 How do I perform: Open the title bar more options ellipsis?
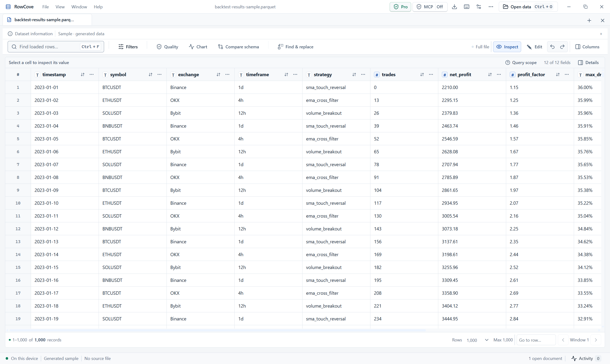pos(491,7)
